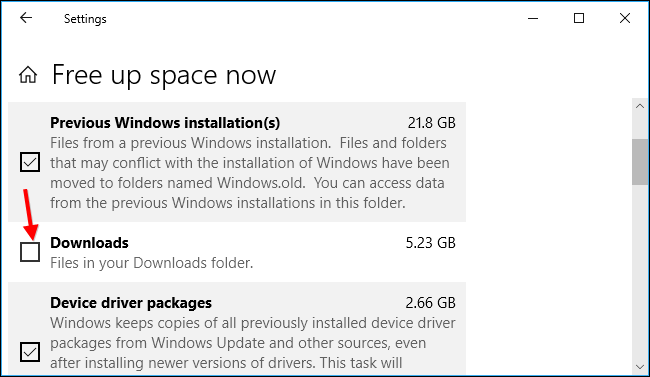
Task: Minimize the Settings window
Action: [x=533, y=18]
